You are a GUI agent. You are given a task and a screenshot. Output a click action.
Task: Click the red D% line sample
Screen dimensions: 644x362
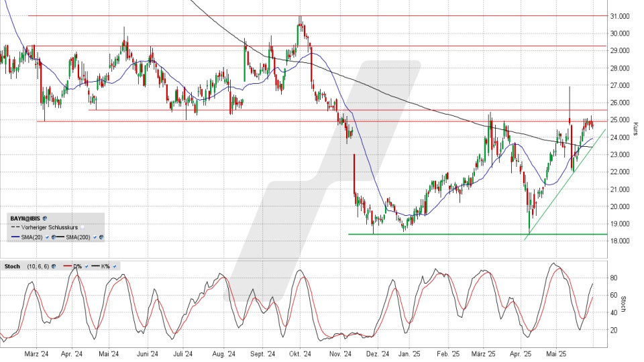67,266
